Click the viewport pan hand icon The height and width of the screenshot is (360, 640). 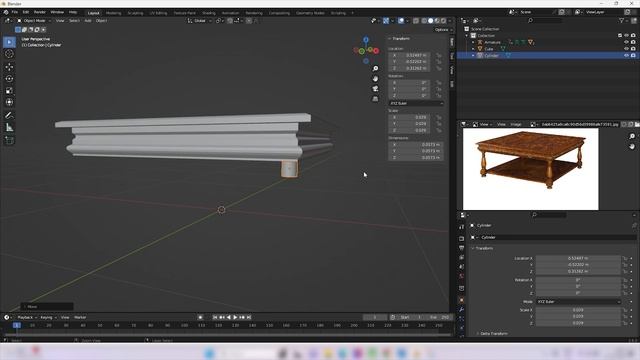(375, 78)
